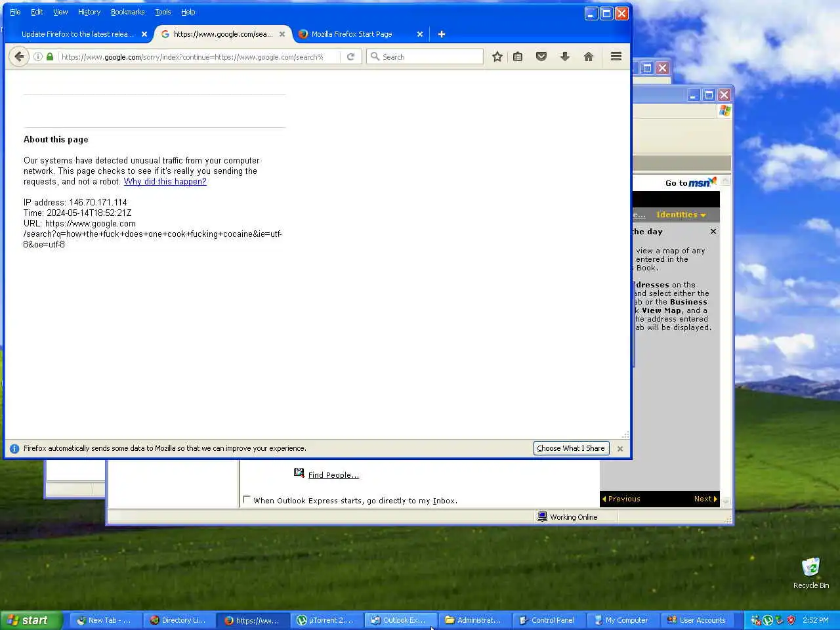Go to Firefox home page icon
The width and height of the screenshot is (840, 630).
click(589, 56)
